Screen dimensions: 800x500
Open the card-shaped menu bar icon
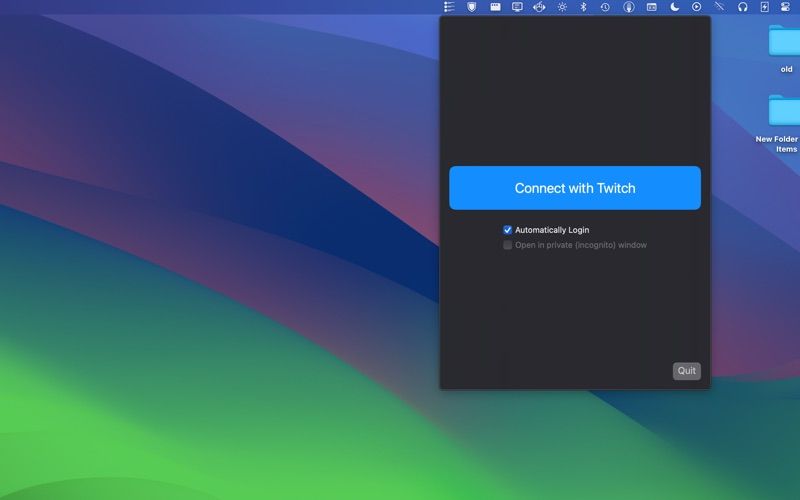pos(652,7)
